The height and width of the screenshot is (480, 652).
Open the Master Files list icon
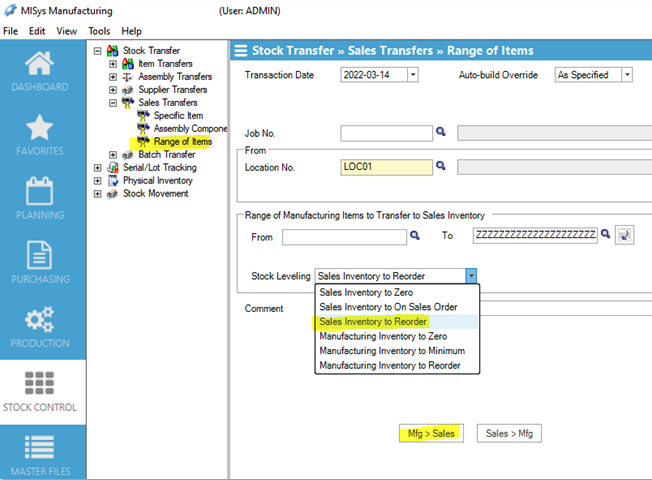40,447
